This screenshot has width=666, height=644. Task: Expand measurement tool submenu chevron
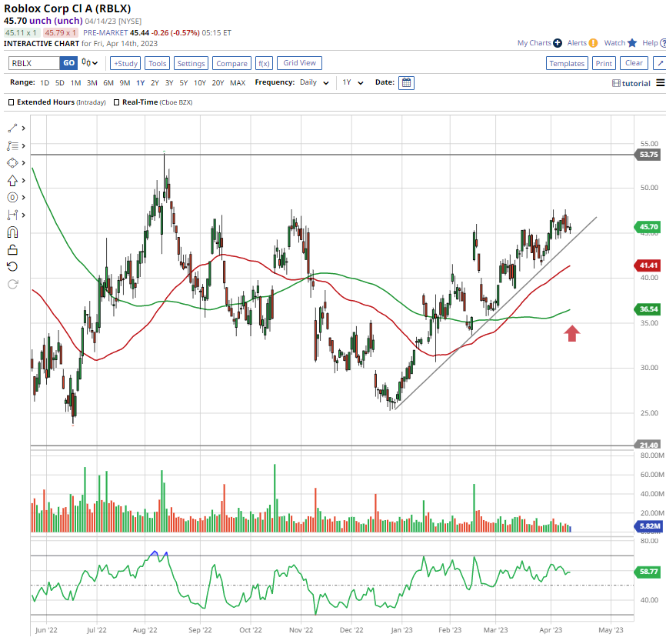tap(23, 215)
